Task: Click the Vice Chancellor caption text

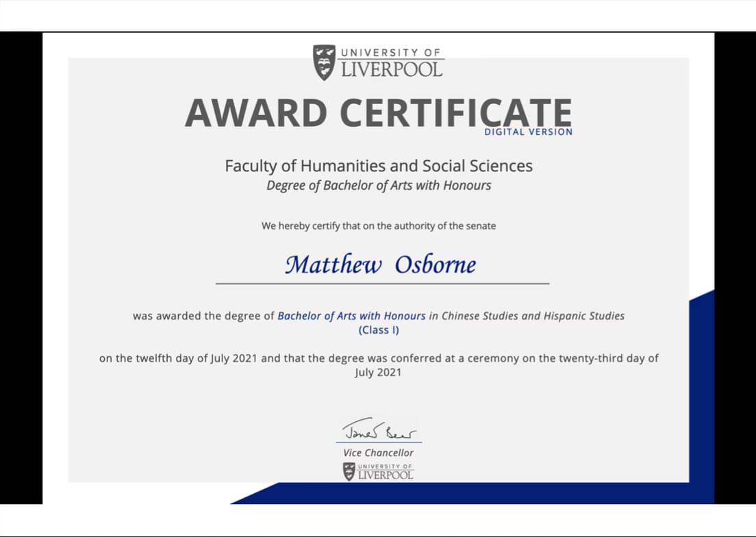Action: [378, 453]
